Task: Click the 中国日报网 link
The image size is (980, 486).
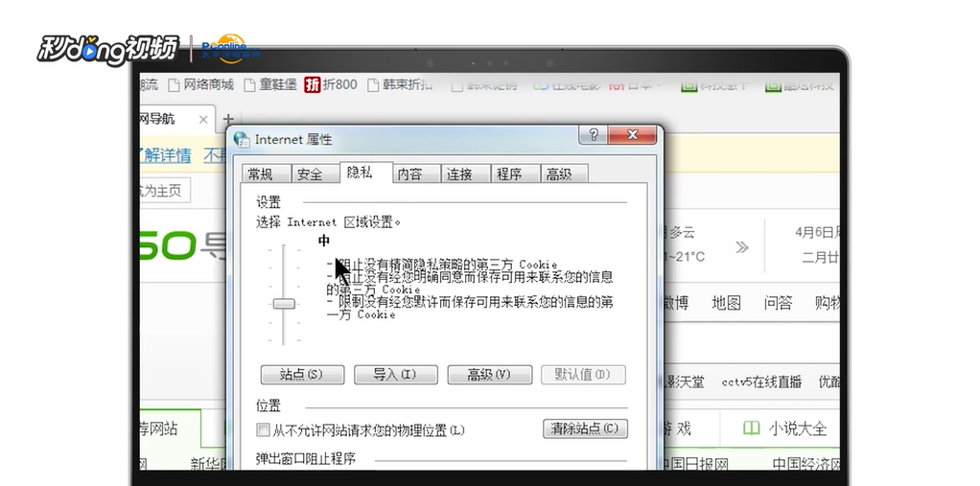Action: pyautogui.click(x=695, y=465)
